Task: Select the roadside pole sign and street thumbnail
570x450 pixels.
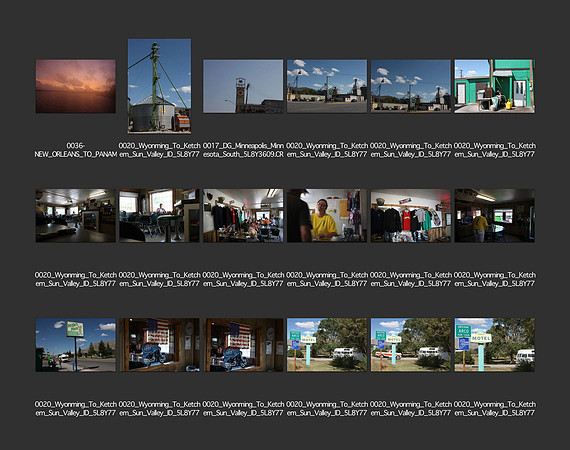Action: tap(76, 345)
